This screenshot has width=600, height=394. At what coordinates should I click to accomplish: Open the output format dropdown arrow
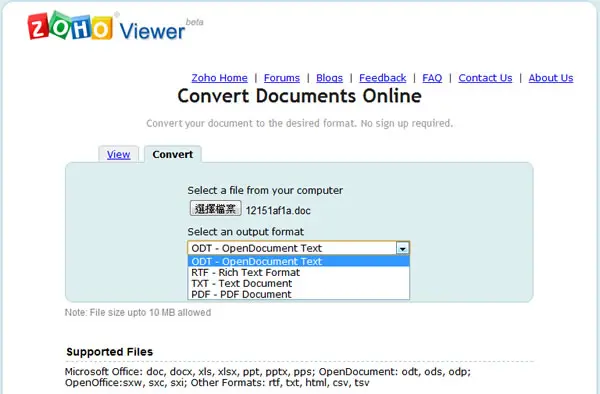402,249
